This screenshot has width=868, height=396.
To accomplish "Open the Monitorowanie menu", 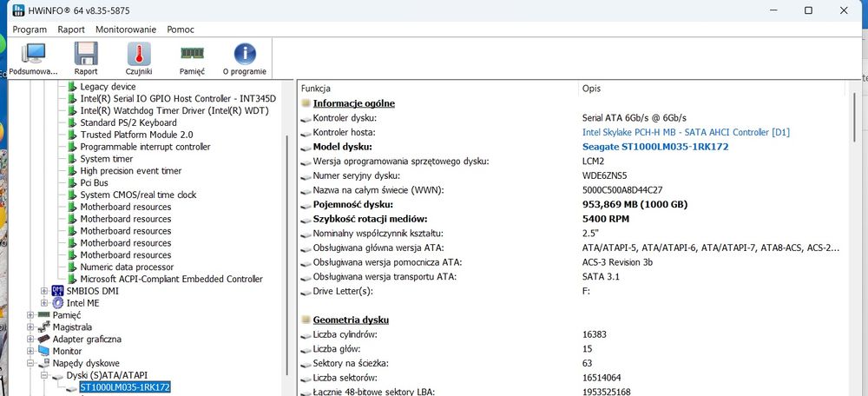I will point(126,30).
